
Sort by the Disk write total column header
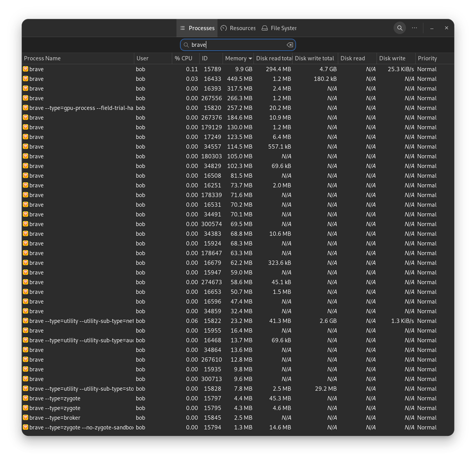coord(314,58)
